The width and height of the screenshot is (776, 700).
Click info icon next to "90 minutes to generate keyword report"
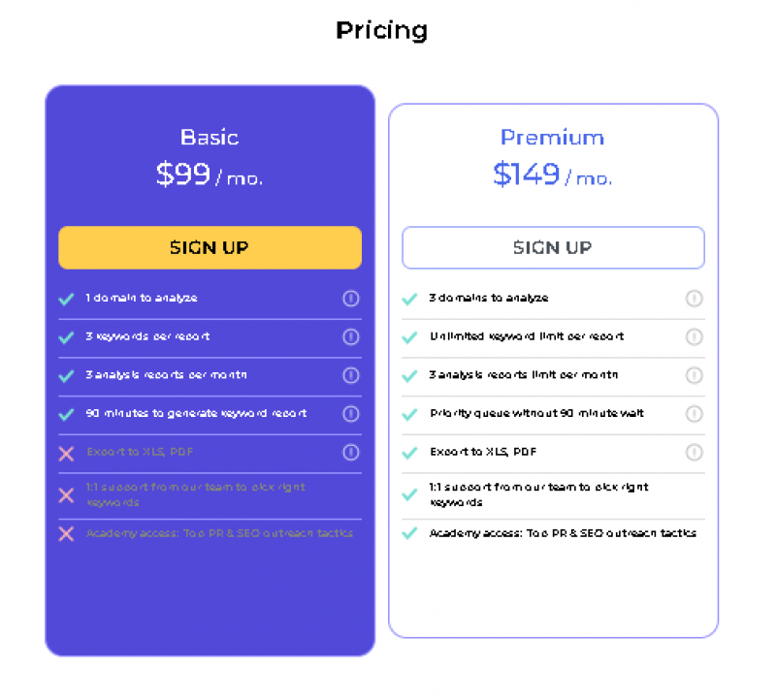coord(351,414)
